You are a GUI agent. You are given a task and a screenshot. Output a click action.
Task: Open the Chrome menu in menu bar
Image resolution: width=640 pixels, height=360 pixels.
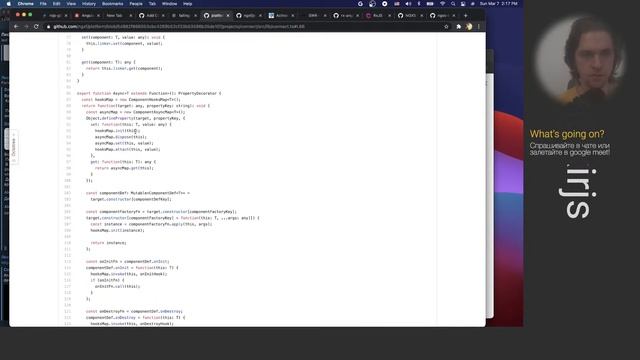click(x=26, y=4)
